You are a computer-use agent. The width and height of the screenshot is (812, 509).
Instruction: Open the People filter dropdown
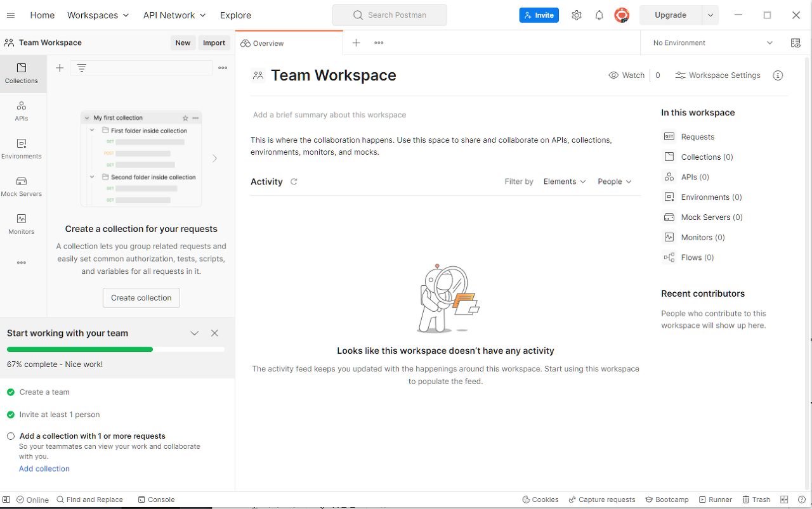615,181
